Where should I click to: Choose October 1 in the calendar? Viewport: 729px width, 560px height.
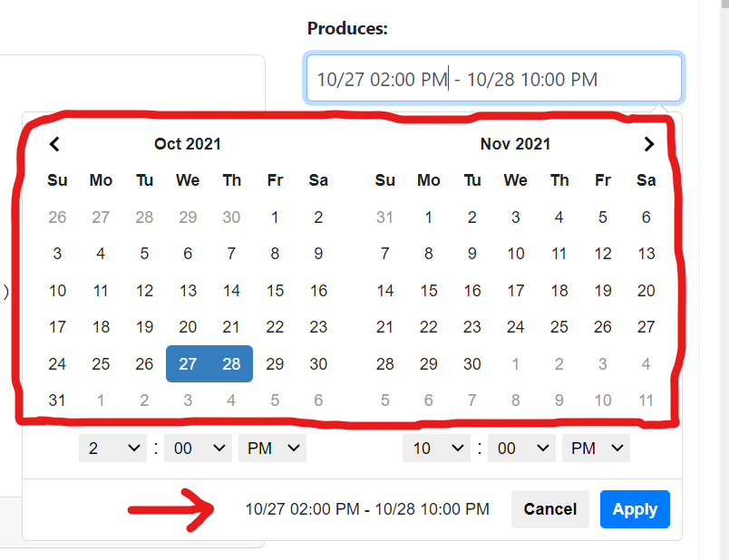(275, 217)
